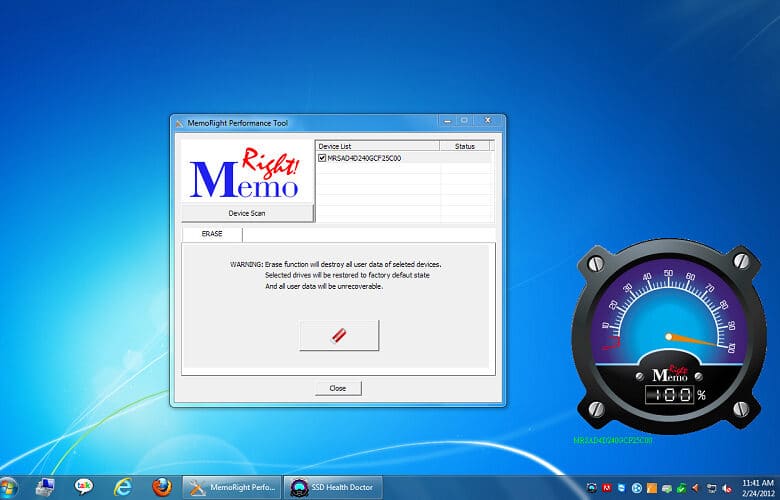This screenshot has width=780, height=500.
Task: Launch Firefox from the taskbar
Action: 162,488
